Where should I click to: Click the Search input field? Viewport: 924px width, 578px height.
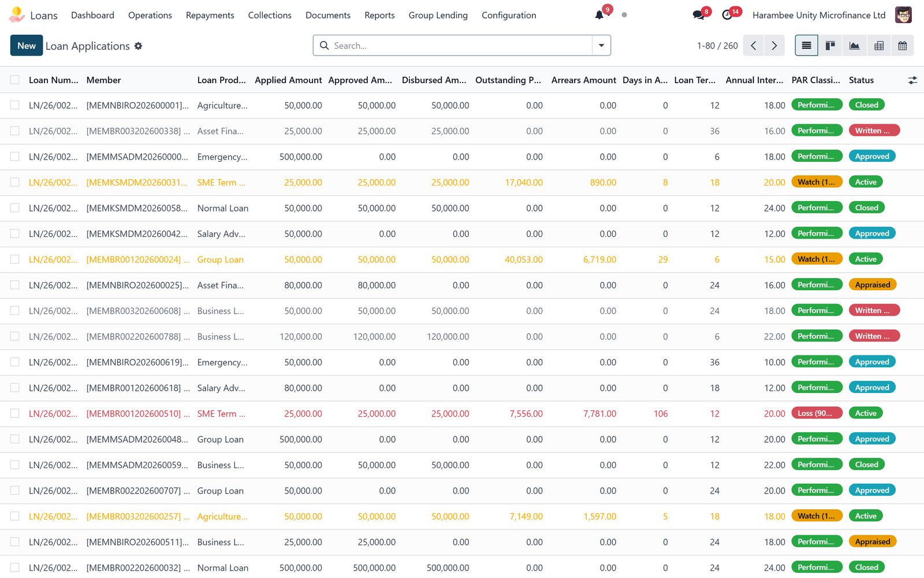(x=461, y=46)
